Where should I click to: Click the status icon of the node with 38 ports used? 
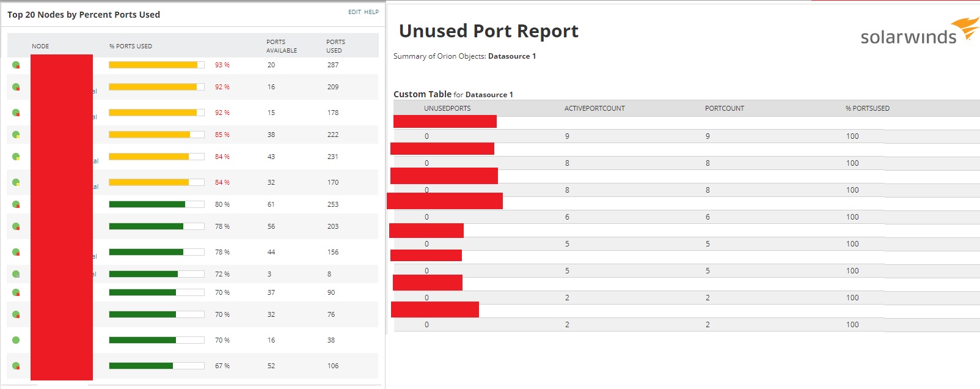click(16, 340)
